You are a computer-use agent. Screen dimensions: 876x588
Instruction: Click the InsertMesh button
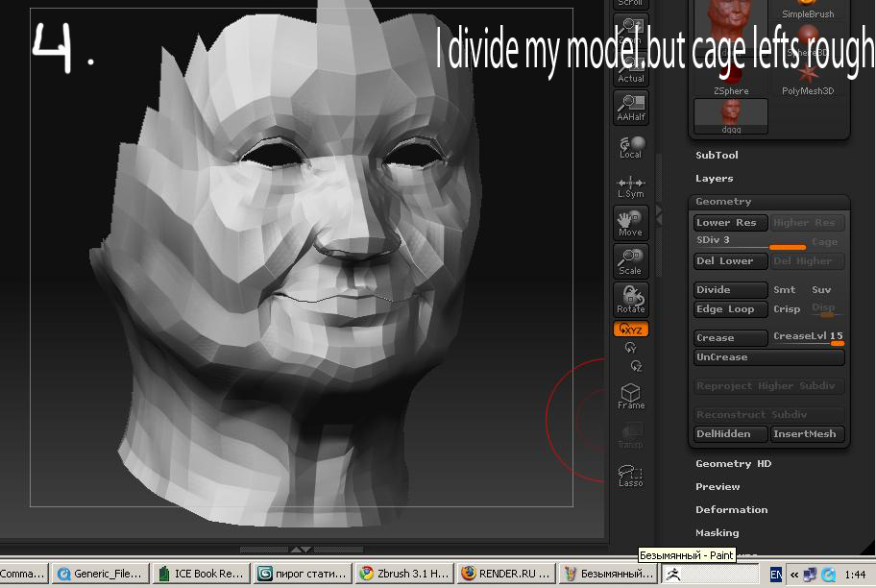pos(807,433)
